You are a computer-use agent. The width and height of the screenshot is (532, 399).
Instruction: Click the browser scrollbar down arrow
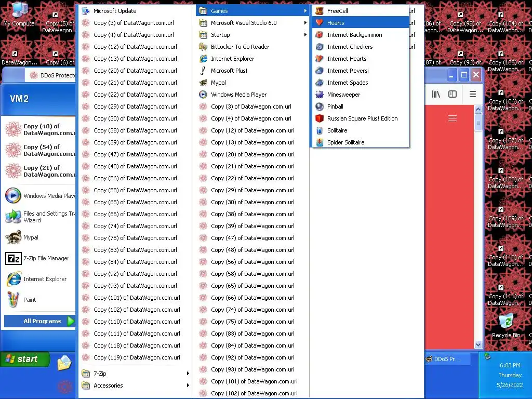(478, 345)
